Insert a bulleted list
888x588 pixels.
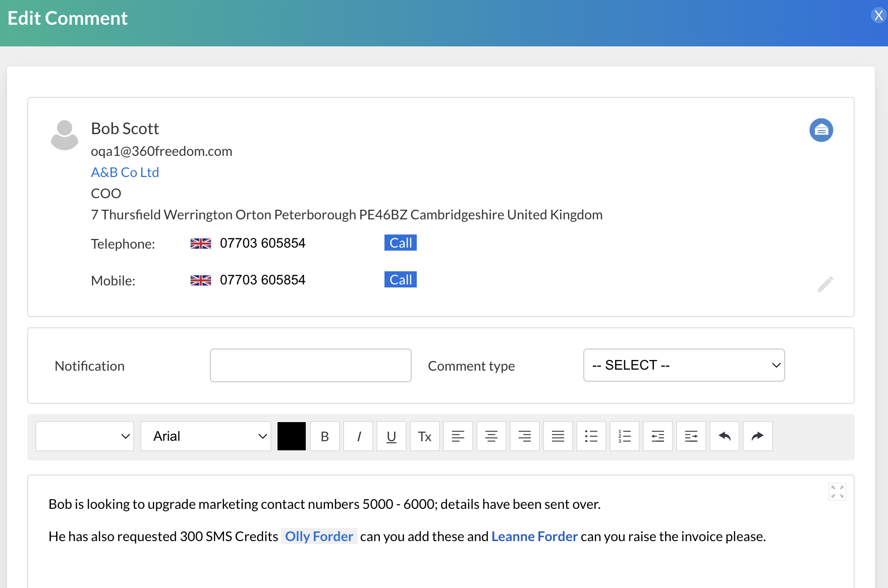click(x=591, y=436)
